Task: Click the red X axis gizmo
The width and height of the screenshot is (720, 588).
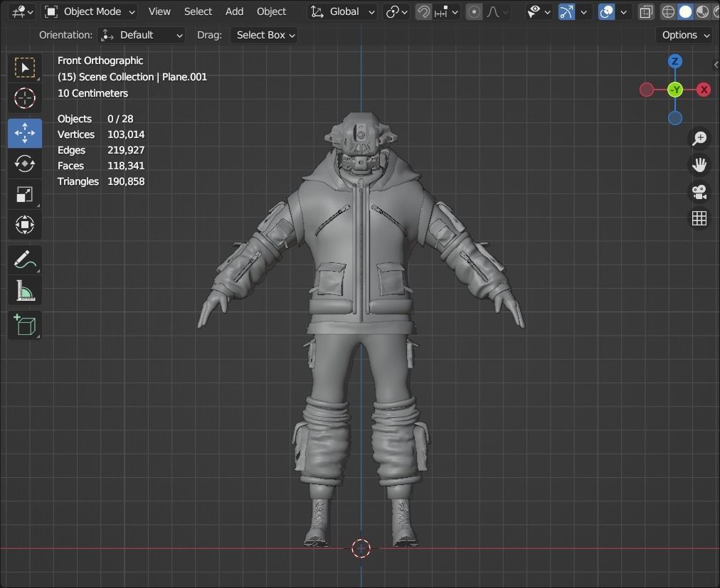Action: point(704,90)
